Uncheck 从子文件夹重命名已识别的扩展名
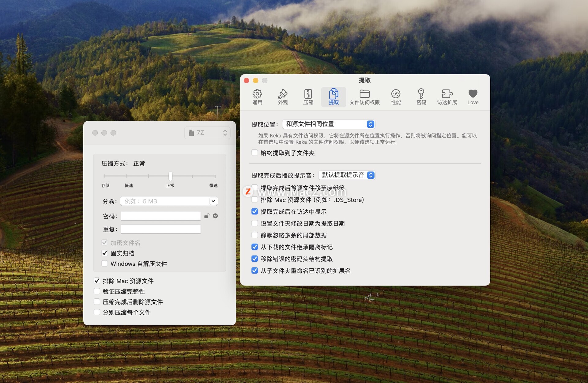 (x=254, y=271)
